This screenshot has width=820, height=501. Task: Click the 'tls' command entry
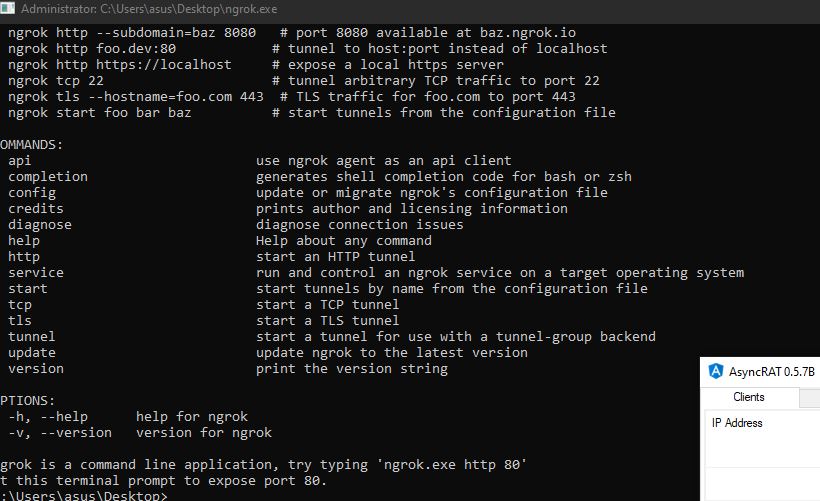point(20,321)
